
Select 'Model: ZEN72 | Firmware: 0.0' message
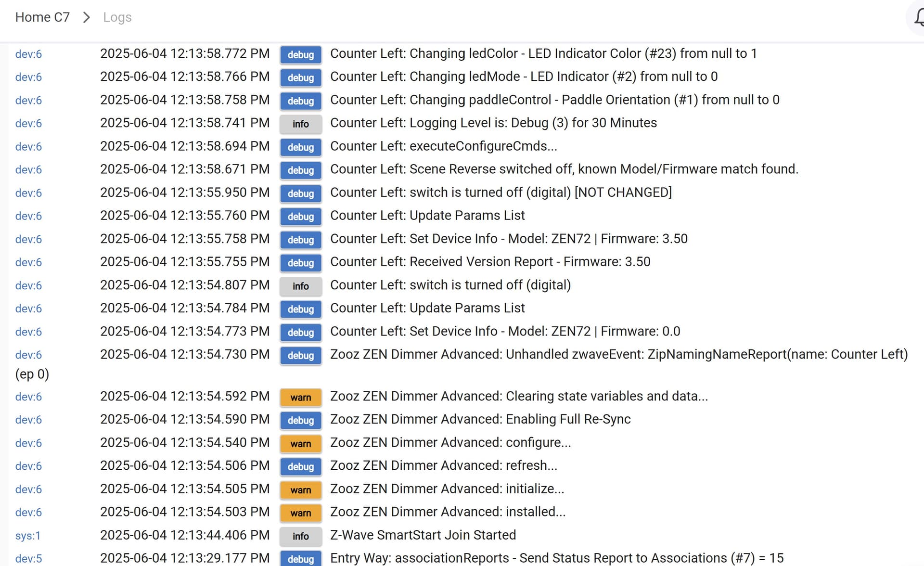point(505,331)
